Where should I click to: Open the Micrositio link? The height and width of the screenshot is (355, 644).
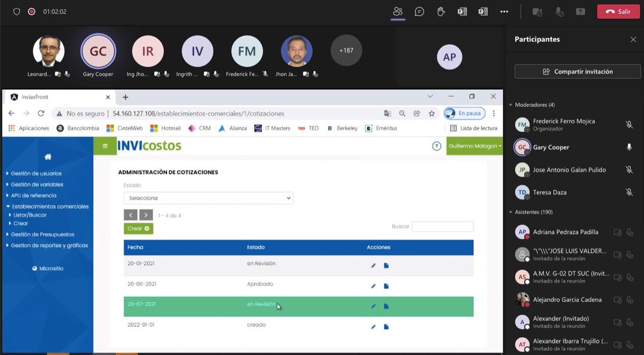[48, 268]
